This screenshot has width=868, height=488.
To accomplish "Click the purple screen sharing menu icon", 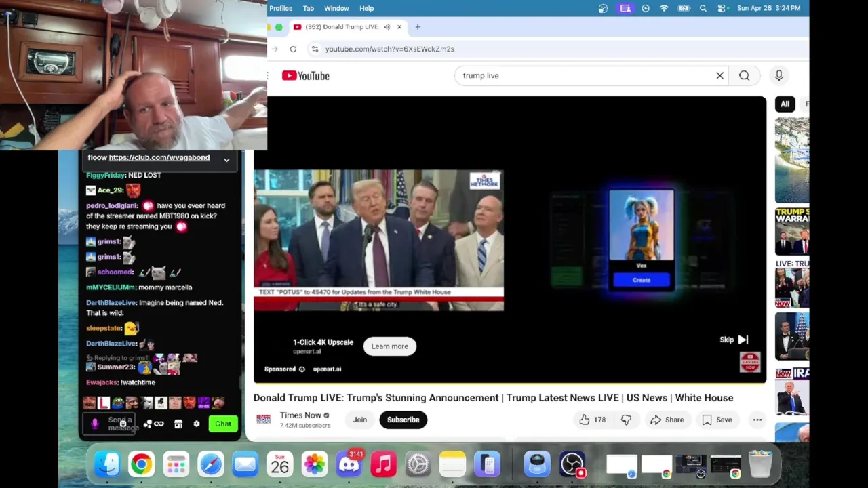I will 625,8.
